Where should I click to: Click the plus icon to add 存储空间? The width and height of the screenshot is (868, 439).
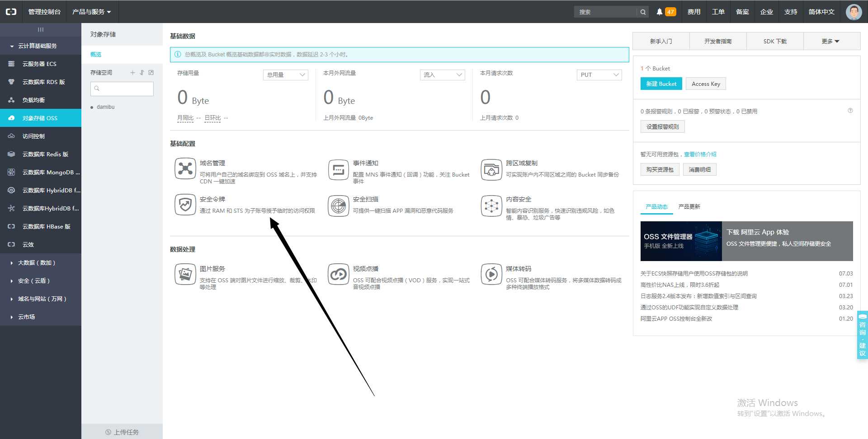(132, 72)
